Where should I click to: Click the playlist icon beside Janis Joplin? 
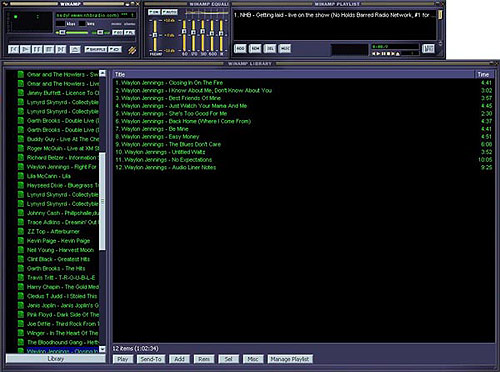coord(21,305)
